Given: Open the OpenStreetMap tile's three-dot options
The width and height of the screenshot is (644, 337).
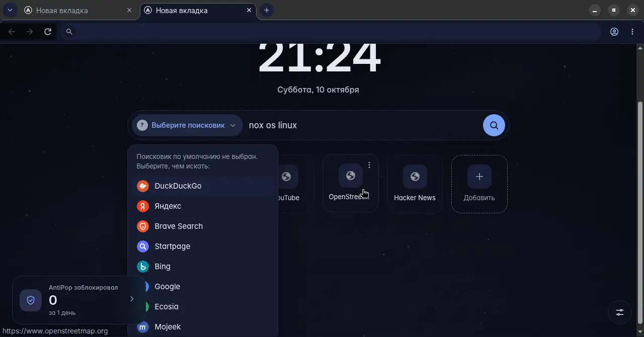Looking at the screenshot, I should tap(369, 165).
